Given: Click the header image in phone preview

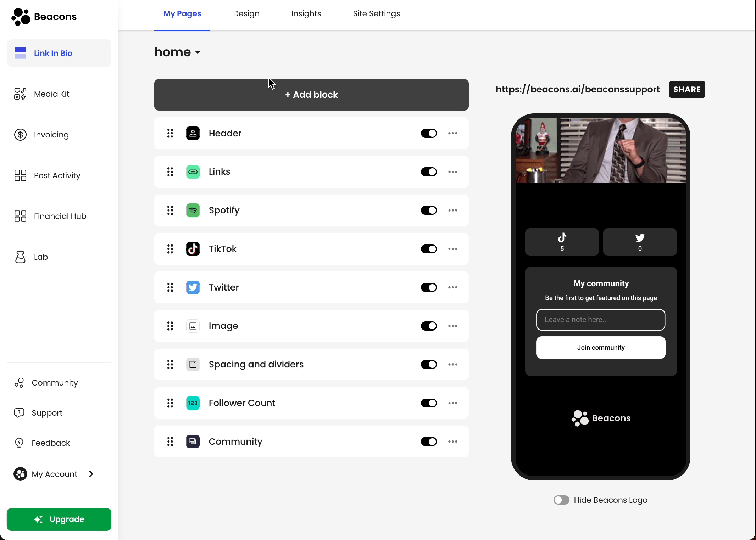Looking at the screenshot, I should pos(601,151).
